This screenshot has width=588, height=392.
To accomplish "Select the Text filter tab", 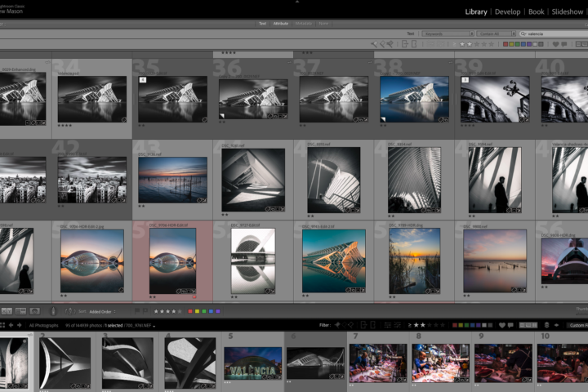I will (262, 23).
